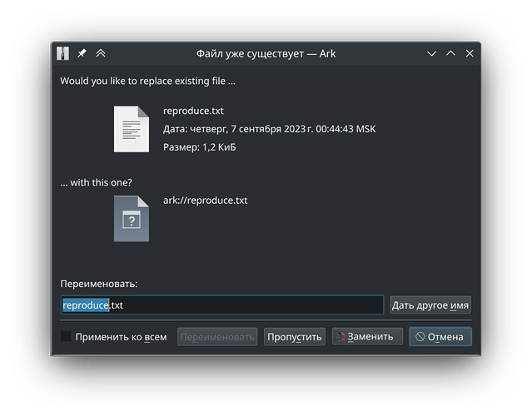The image size is (532, 416).
Task: Click the ark://reproduce.txt path text
Action: pos(206,201)
